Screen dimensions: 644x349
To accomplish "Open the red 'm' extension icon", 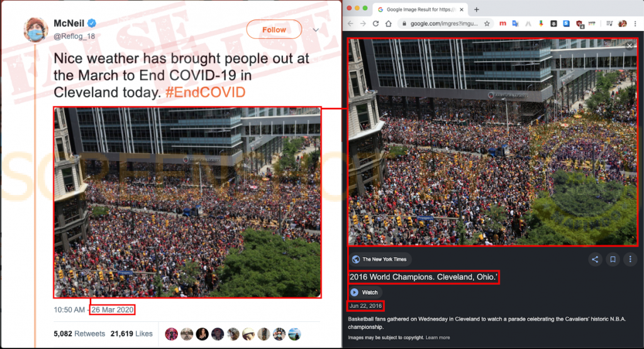I will tap(502, 24).
